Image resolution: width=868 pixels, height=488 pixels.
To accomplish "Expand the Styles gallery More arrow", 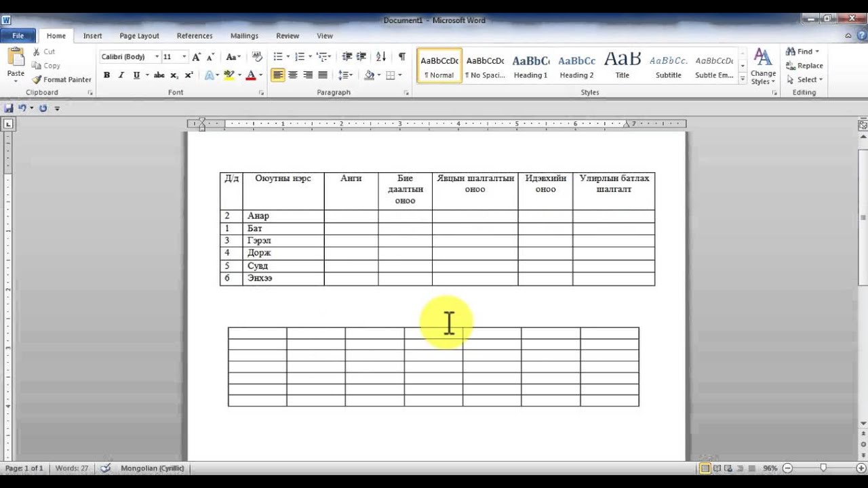I will 743,80.
